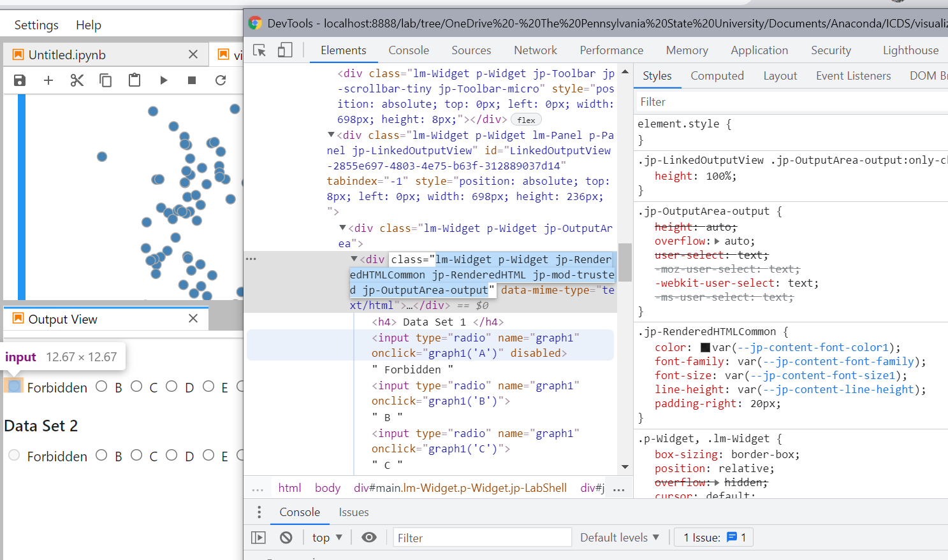Show the hidden breadcrumb items at left ellipsis
The image size is (948, 560).
tap(258, 489)
